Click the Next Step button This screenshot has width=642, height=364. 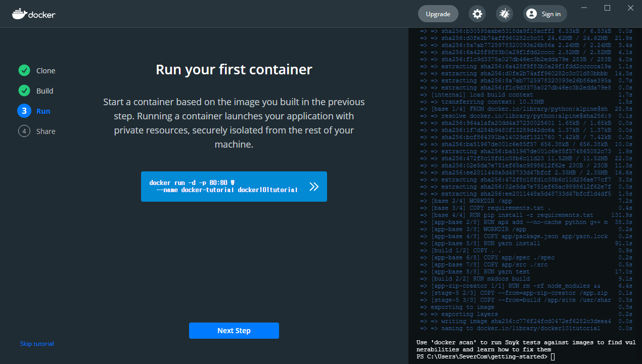[234, 331]
